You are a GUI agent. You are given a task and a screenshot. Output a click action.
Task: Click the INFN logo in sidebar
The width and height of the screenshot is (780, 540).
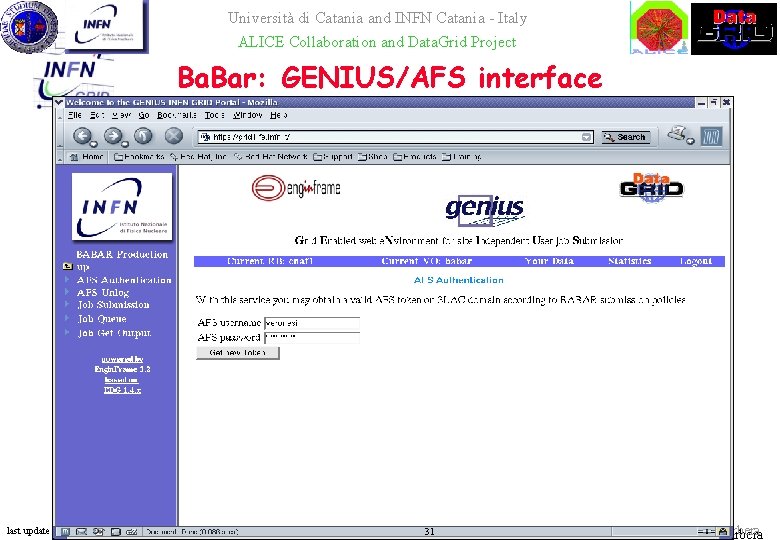coord(122,206)
